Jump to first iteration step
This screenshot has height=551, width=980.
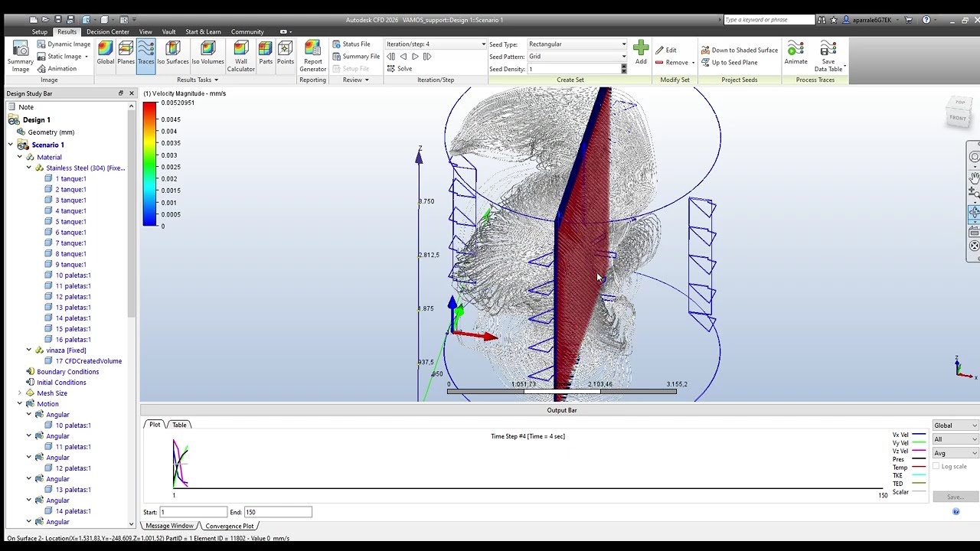click(x=391, y=57)
